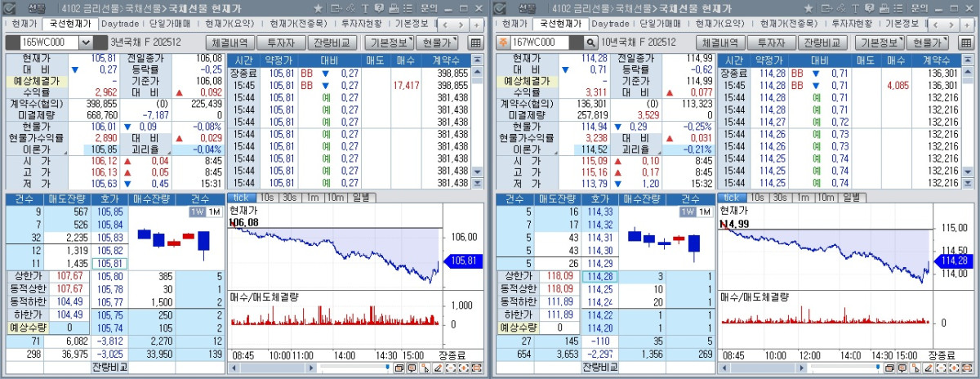This screenshot has height=379, width=980.
Task: Click the favorite star icon in right window
Action: point(808,8)
